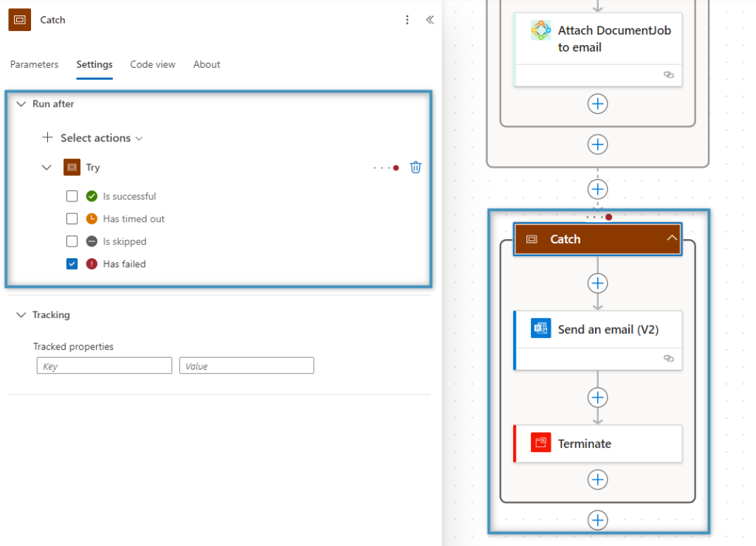Collapse the Catch scope on the canvas

(672, 238)
